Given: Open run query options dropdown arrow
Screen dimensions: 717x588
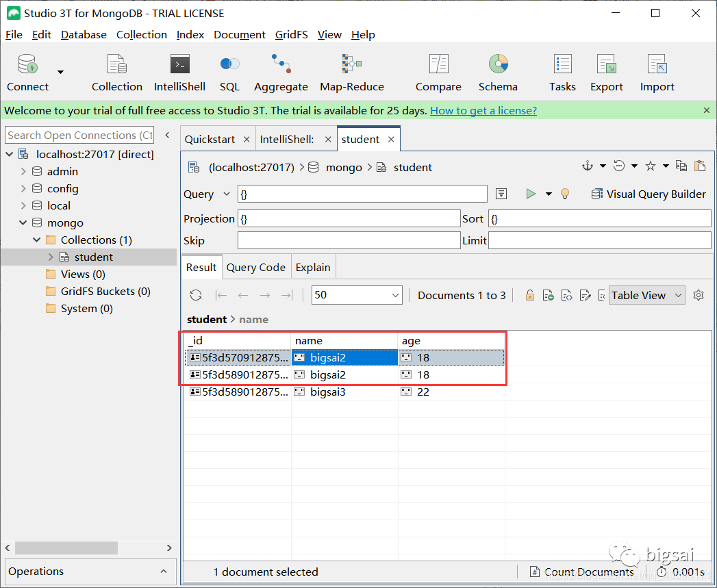Looking at the screenshot, I should (549, 194).
